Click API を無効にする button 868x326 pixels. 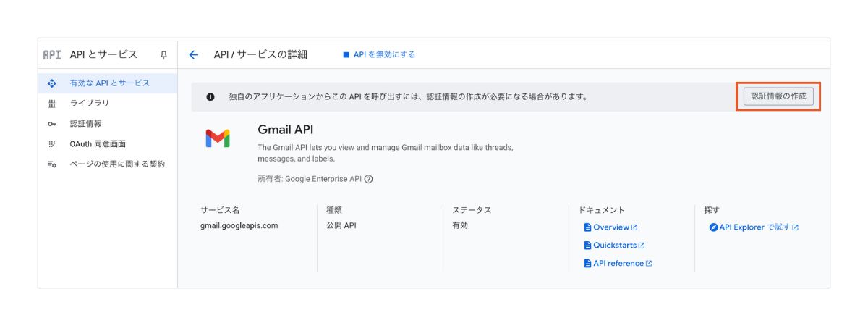(x=379, y=55)
